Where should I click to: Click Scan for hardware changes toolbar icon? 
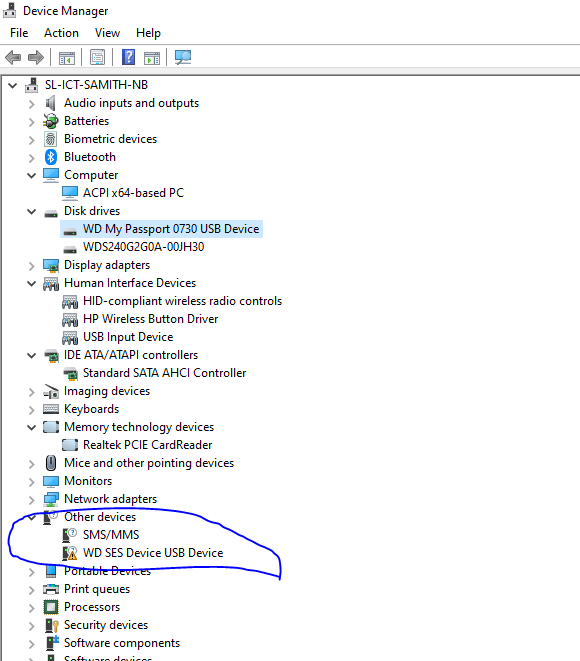[183, 57]
